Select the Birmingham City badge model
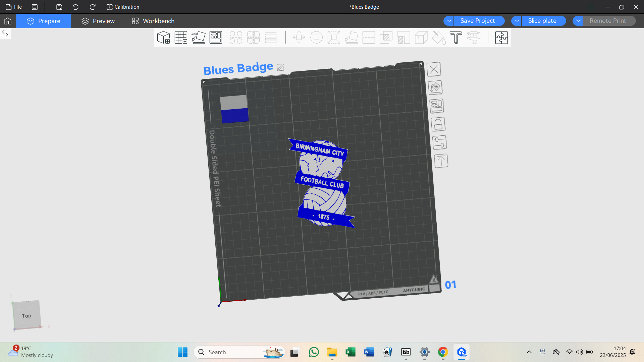This screenshot has height=362, width=644. (x=322, y=183)
